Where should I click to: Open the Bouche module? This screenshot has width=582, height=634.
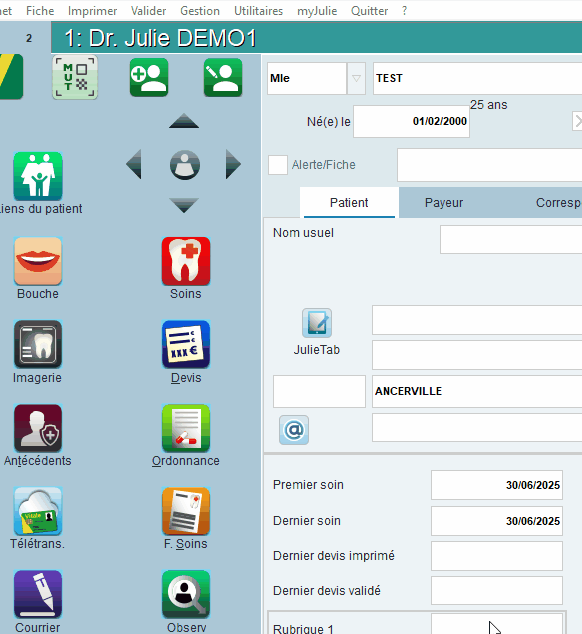tap(38, 261)
